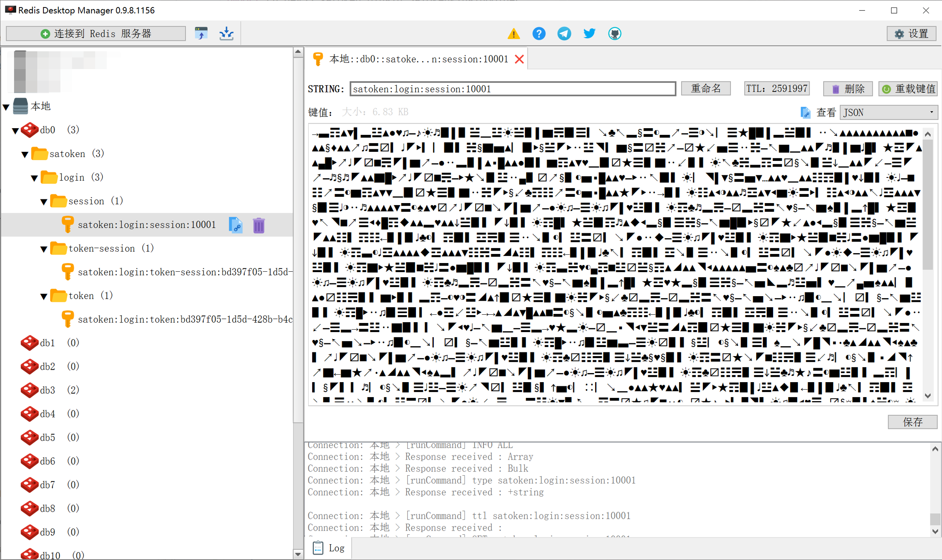This screenshot has width=942, height=560.
Task: Collapse the token-session folder
Action: tap(44, 249)
